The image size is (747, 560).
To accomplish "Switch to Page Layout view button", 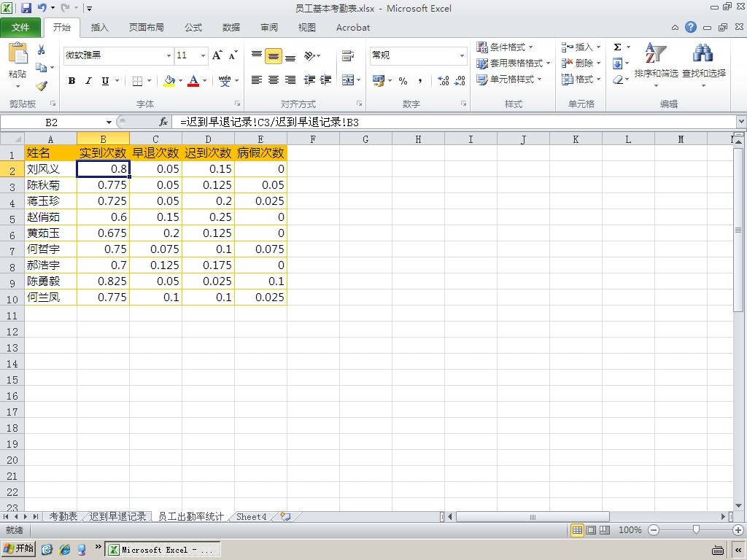I will (x=591, y=530).
